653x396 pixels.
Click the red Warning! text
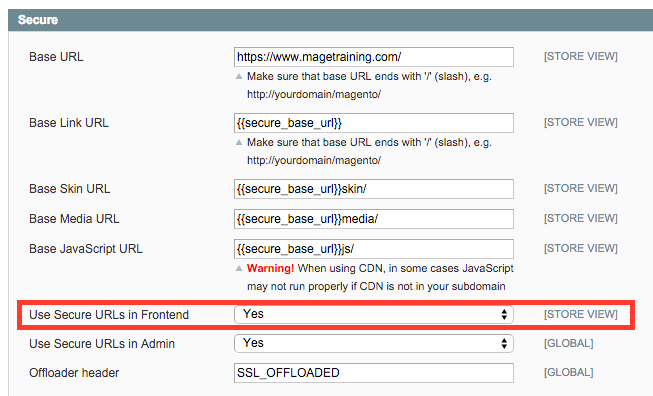coord(270,268)
